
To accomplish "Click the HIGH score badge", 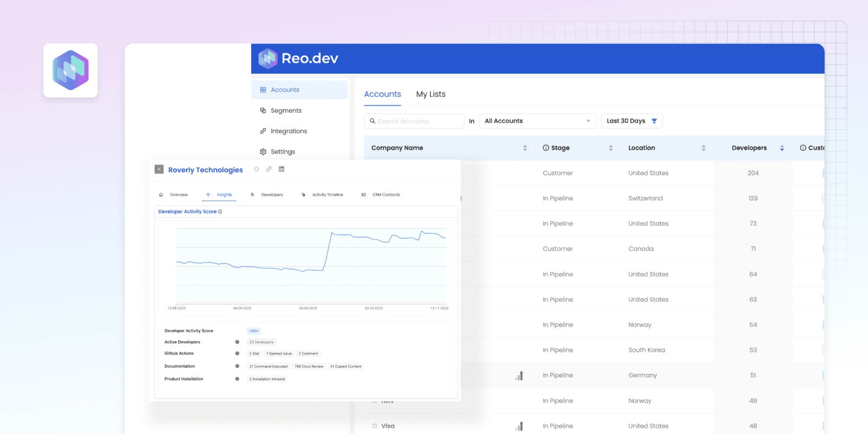I will click(254, 331).
